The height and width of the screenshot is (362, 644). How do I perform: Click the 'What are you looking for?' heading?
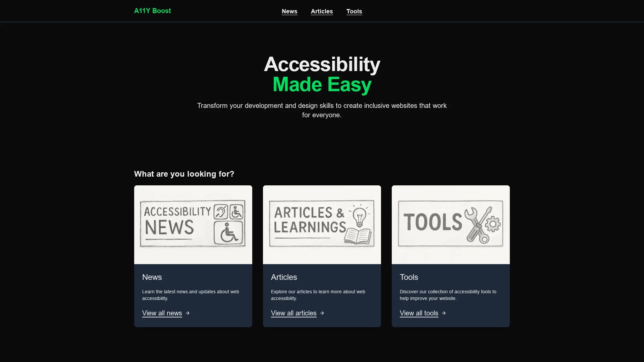click(x=184, y=174)
